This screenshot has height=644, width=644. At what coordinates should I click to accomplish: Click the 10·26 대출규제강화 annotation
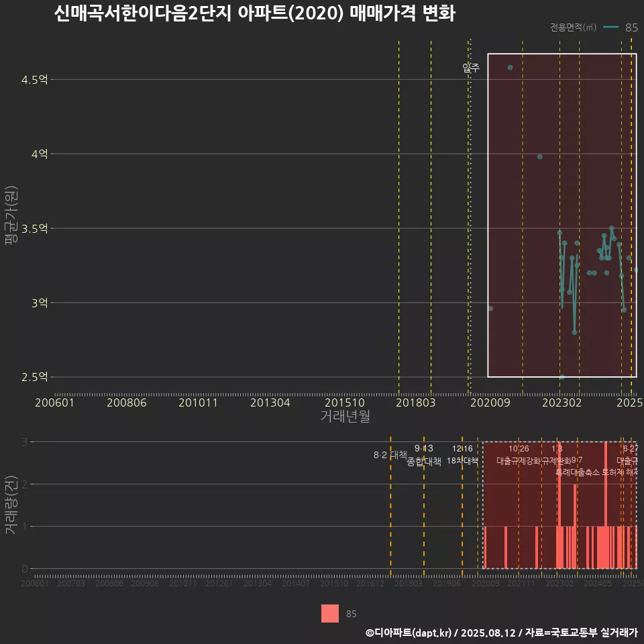(519, 455)
